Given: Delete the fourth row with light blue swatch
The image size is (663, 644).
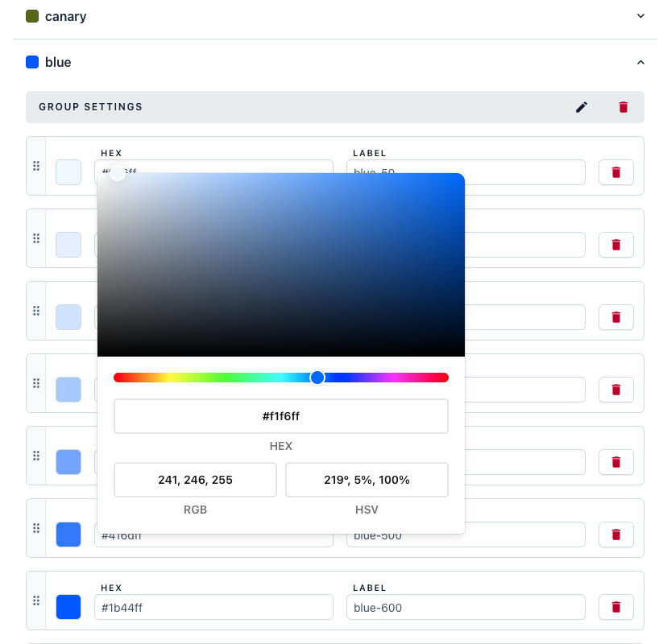Looking at the screenshot, I should pos(616,390).
